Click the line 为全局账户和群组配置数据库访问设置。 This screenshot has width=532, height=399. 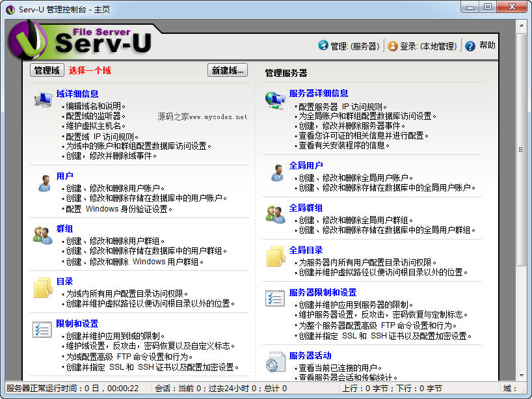pos(367,116)
